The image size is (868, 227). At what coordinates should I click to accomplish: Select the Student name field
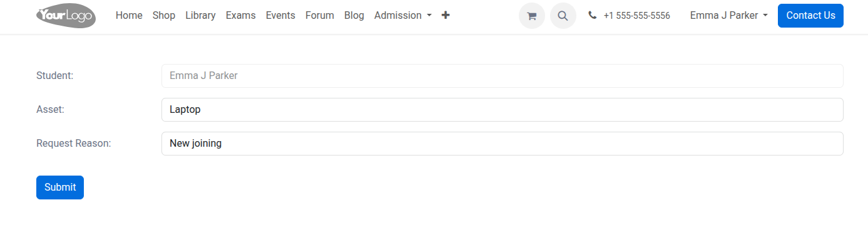click(x=503, y=76)
